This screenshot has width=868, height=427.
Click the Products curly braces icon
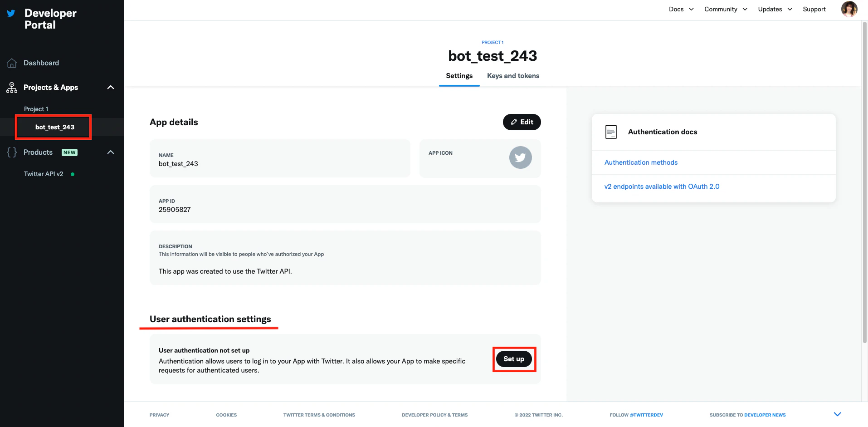point(12,152)
